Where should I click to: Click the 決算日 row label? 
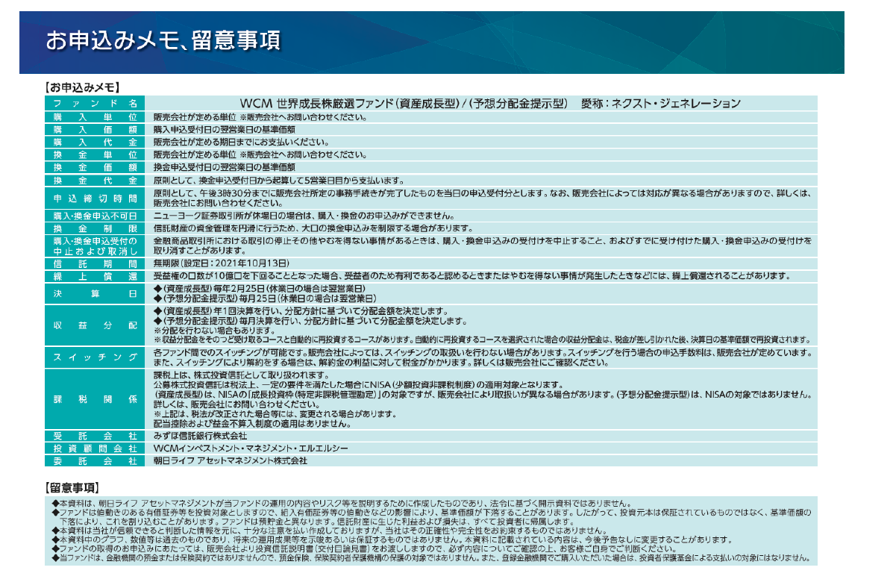tap(95, 293)
